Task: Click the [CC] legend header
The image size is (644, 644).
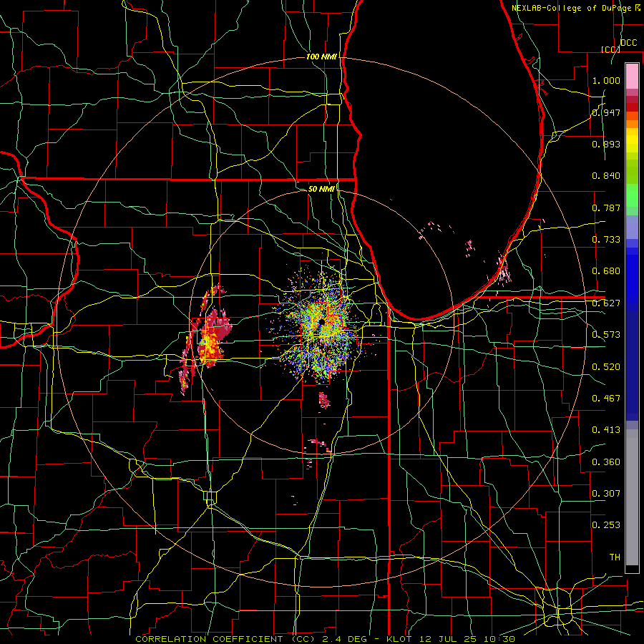Action: 611,49
